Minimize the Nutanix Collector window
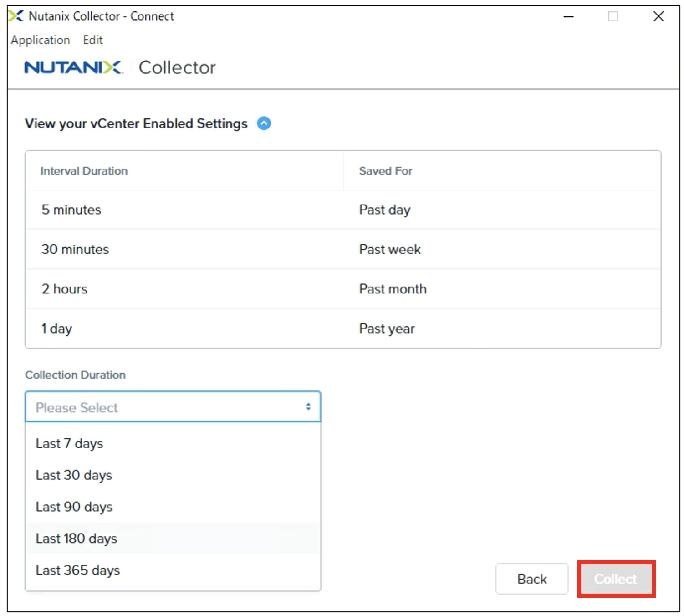 (568, 17)
